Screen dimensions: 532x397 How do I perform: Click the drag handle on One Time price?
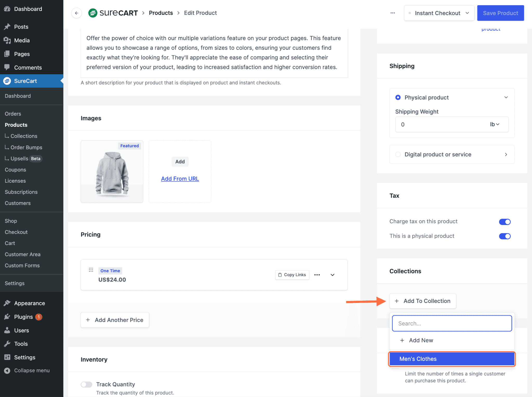tap(91, 270)
